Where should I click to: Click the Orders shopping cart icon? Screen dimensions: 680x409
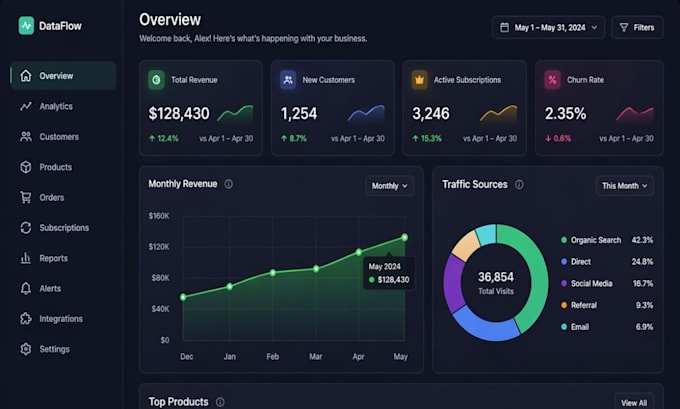[x=26, y=197]
